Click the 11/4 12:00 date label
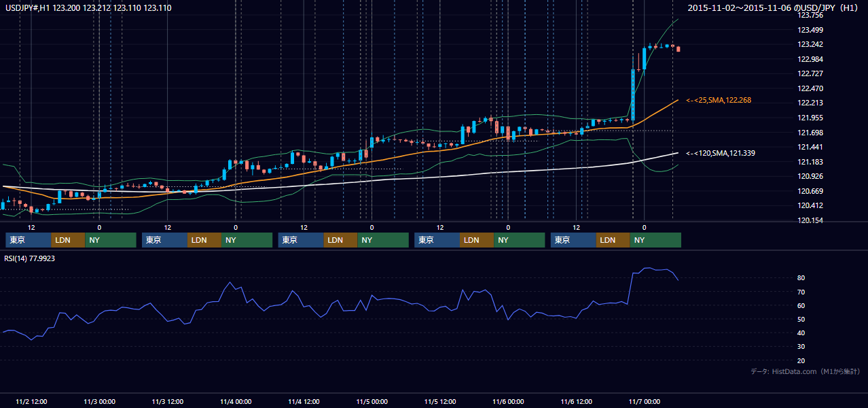 pos(304,401)
